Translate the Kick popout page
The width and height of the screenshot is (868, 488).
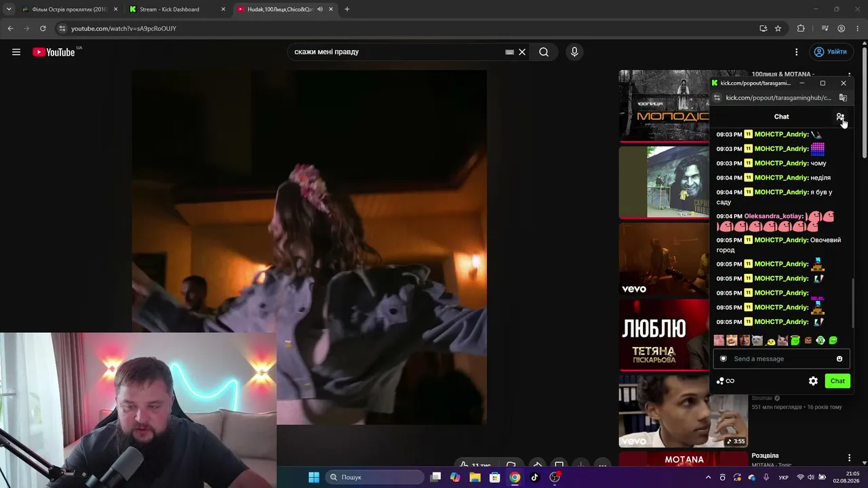coord(843,98)
